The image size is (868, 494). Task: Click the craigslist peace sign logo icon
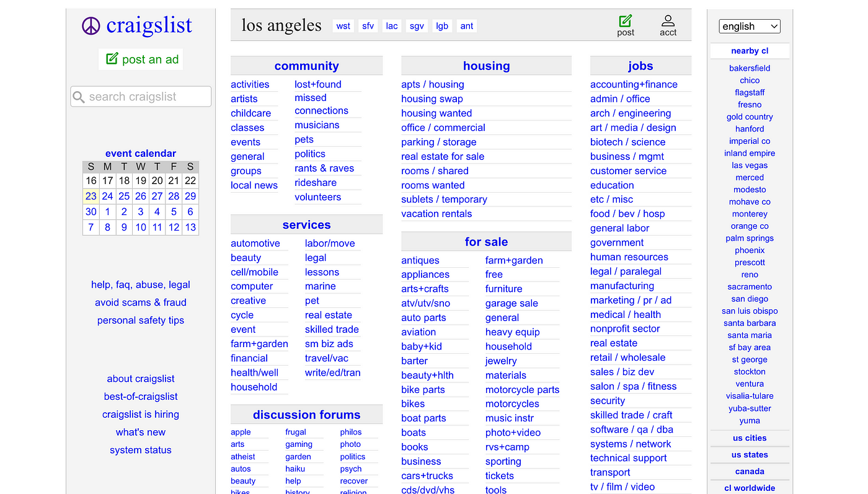pyautogui.click(x=91, y=26)
